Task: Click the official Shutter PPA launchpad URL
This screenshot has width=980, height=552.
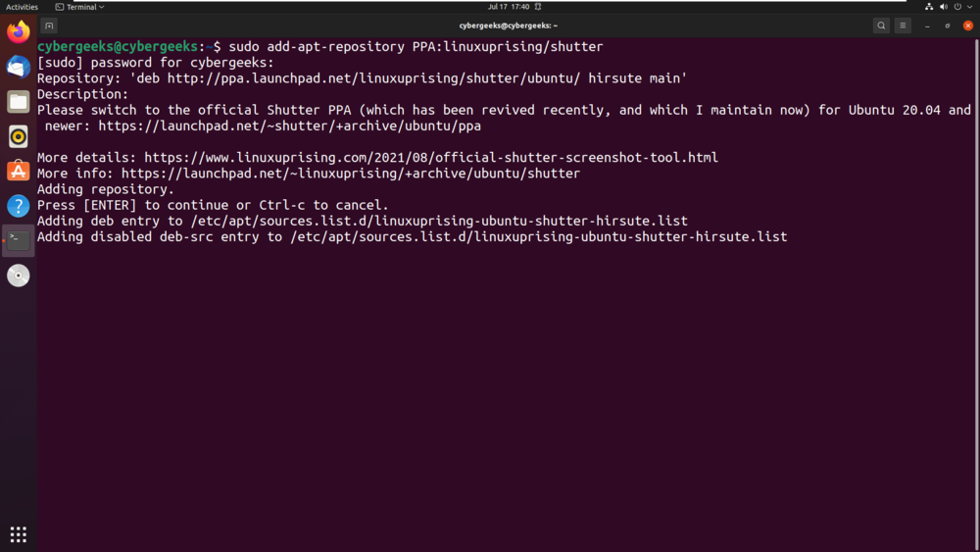Action: (x=289, y=125)
